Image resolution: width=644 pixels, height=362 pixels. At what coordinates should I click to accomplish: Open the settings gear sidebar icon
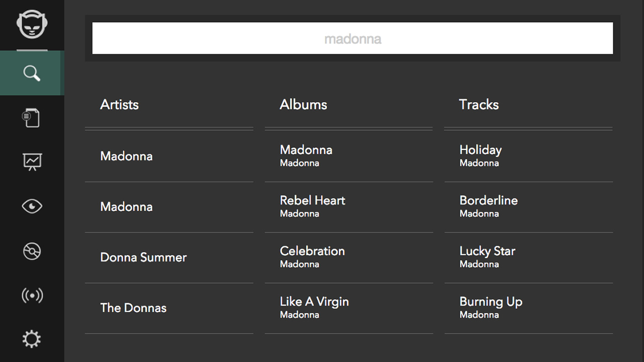point(32,339)
